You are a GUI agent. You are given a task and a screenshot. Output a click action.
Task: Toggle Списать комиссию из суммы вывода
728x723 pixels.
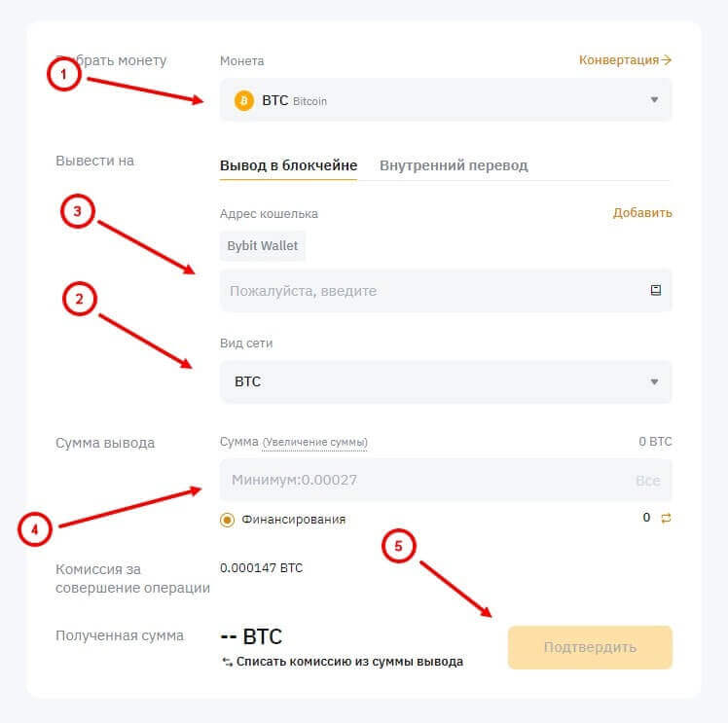click(342, 662)
